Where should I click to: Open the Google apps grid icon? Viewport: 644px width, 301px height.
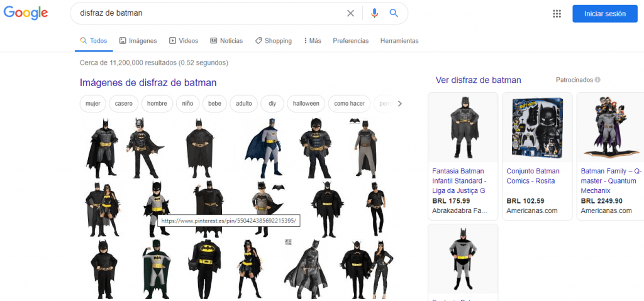557,14
